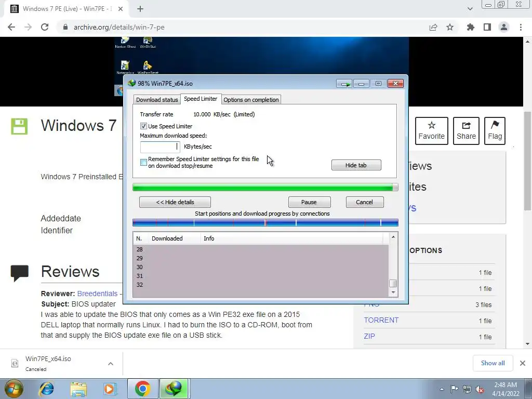The width and height of the screenshot is (532, 399).
Task: Open a new Chrome tab
Action: pyautogui.click(x=140, y=9)
